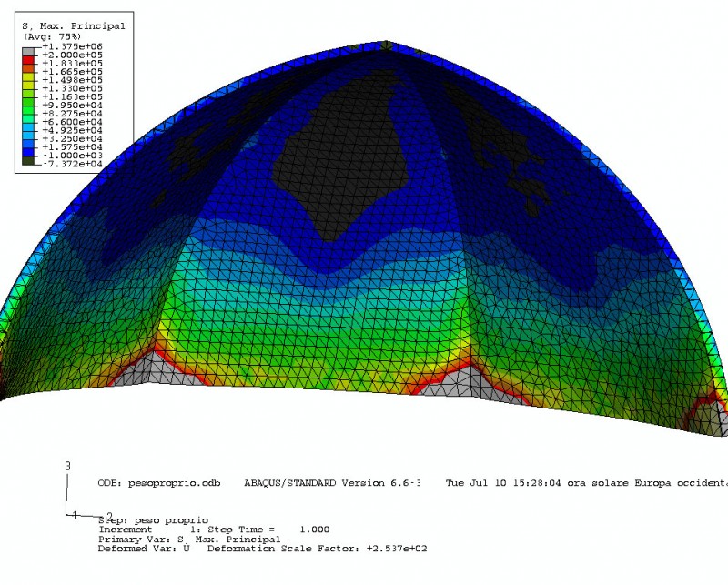Click the +9.950e+04 legend value
The height and width of the screenshot is (585, 728).
[72, 105]
